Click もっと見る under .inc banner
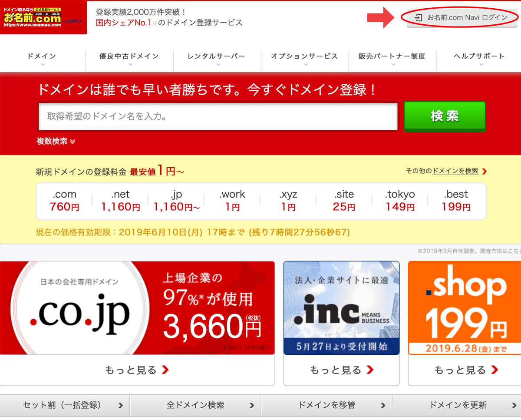Image resolution: width=521 pixels, height=420 pixels. point(341,370)
